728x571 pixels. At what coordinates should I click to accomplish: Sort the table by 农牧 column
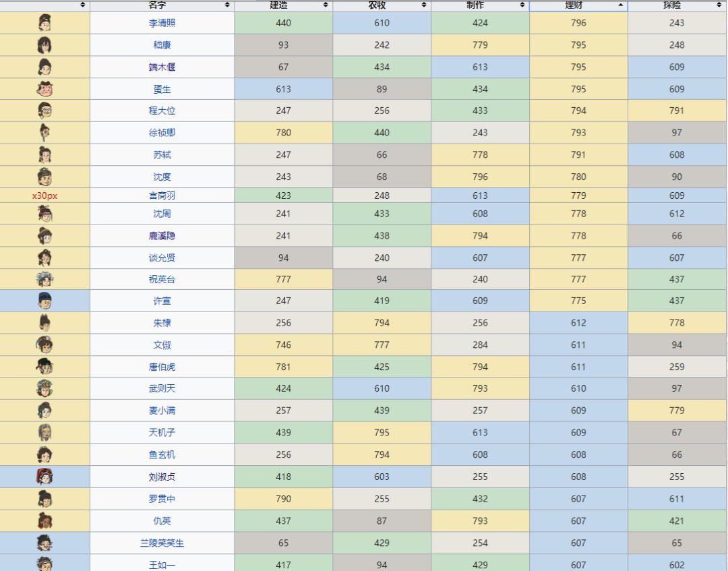pyautogui.click(x=382, y=5)
